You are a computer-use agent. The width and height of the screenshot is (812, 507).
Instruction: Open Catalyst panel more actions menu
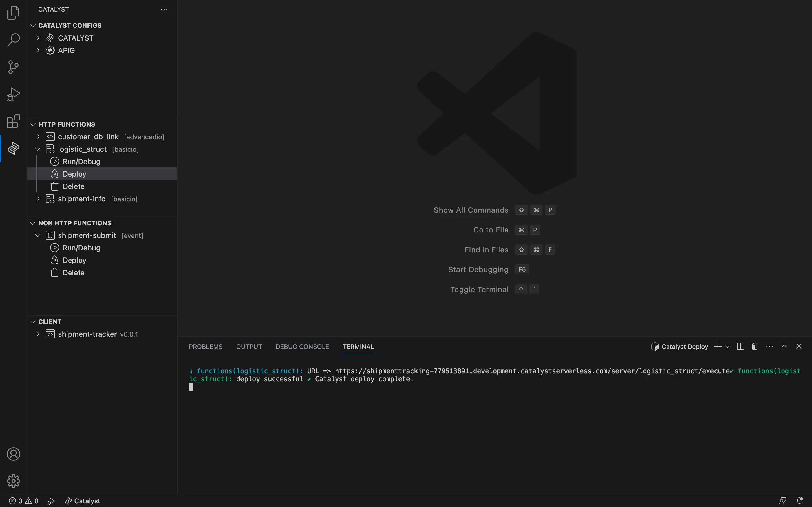tap(164, 9)
